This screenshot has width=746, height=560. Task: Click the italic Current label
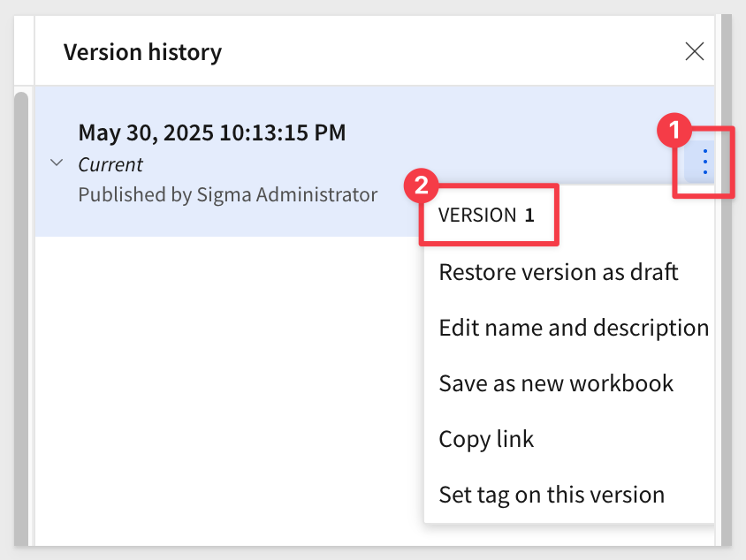(x=110, y=165)
